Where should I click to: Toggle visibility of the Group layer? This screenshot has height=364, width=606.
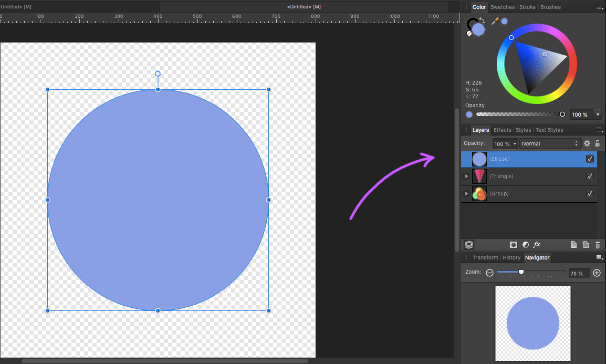click(590, 194)
